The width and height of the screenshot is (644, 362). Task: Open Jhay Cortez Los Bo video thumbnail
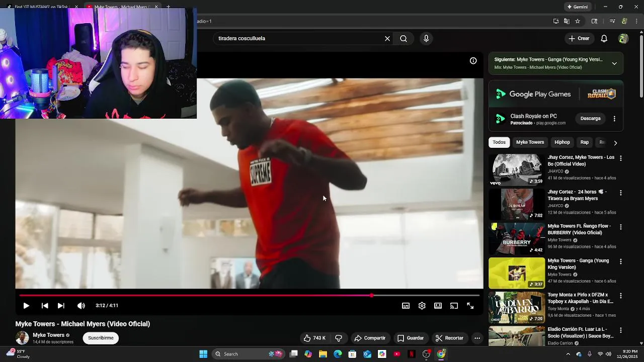516,169
